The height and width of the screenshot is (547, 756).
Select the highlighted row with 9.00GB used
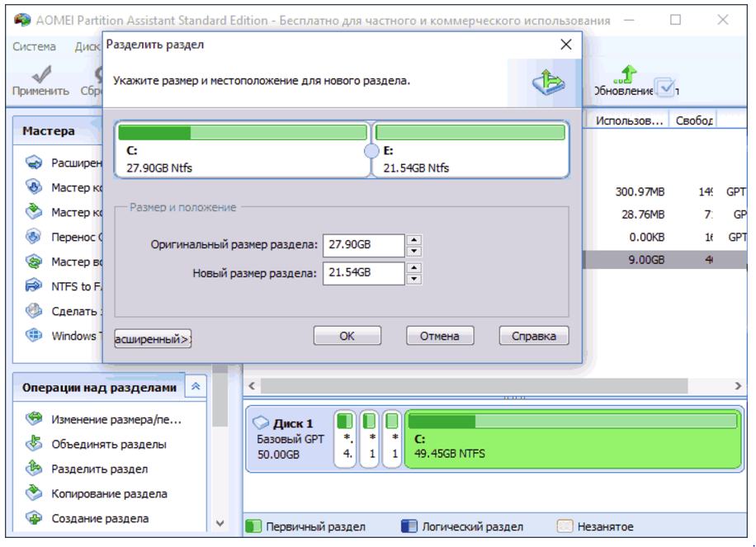coord(665,260)
